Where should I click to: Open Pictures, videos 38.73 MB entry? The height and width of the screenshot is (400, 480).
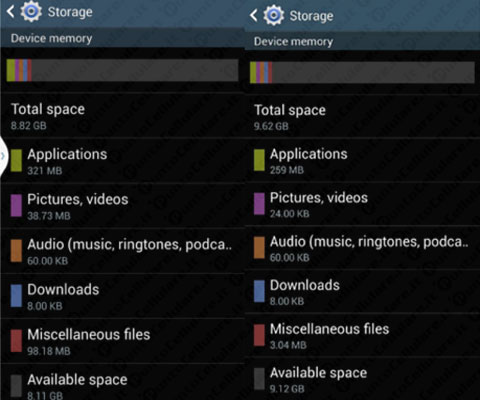(122, 206)
